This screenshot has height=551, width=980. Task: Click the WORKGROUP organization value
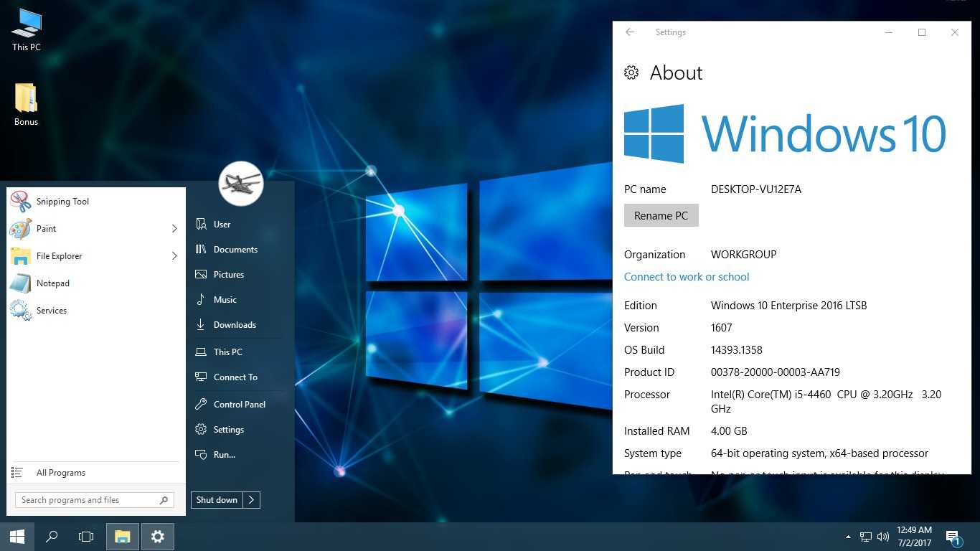(x=744, y=255)
